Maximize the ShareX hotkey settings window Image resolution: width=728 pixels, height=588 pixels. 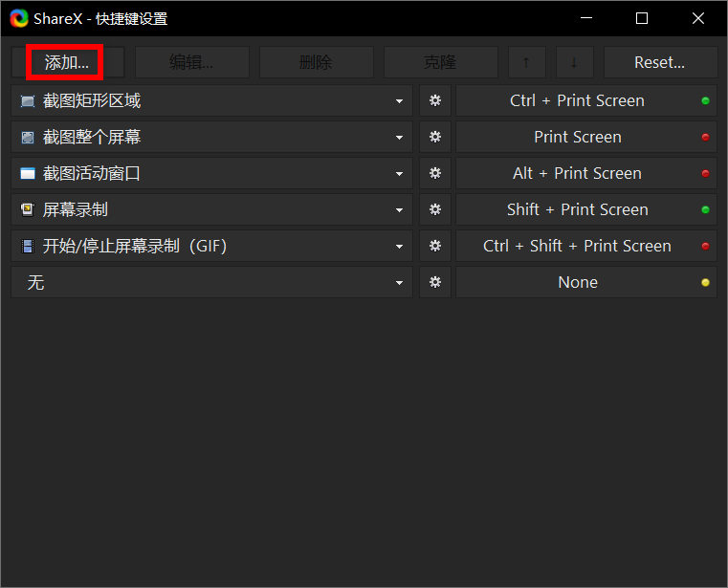642,18
